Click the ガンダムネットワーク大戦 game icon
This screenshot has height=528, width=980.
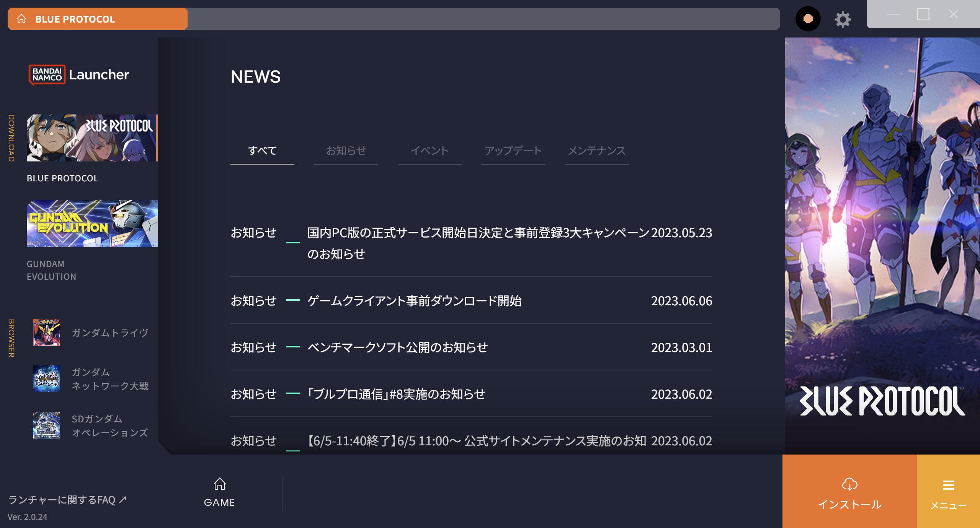[x=47, y=379]
